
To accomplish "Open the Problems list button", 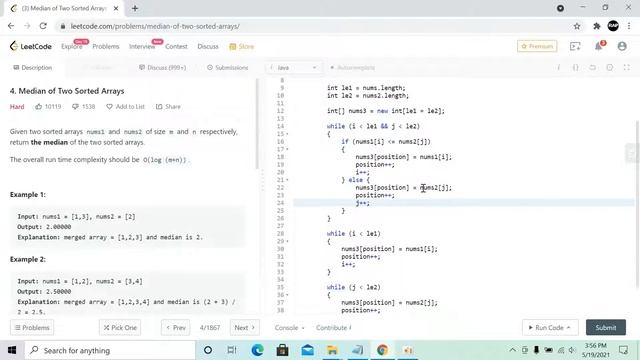I will pos(32,328).
